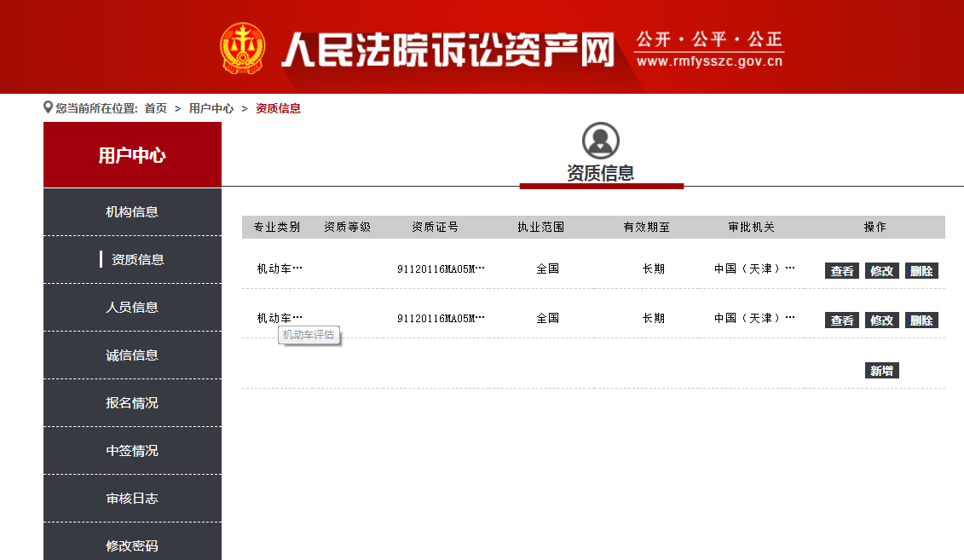
Task: Open 人员信息 sidebar item
Action: [x=132, y=308]
